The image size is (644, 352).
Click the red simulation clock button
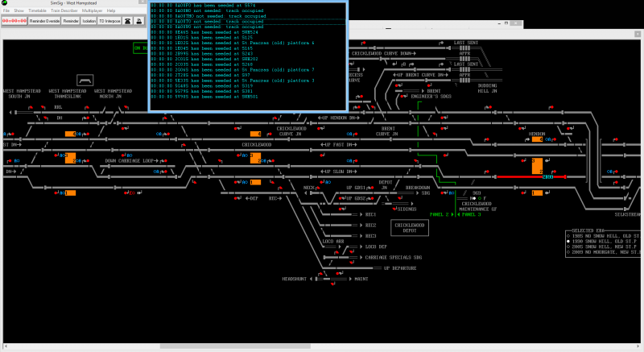(14, 21)
